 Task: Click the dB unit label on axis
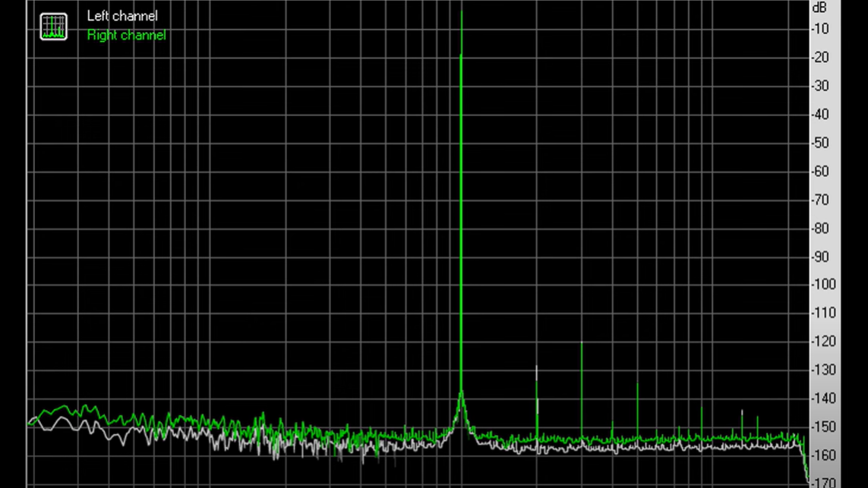[x=819, y=8]
